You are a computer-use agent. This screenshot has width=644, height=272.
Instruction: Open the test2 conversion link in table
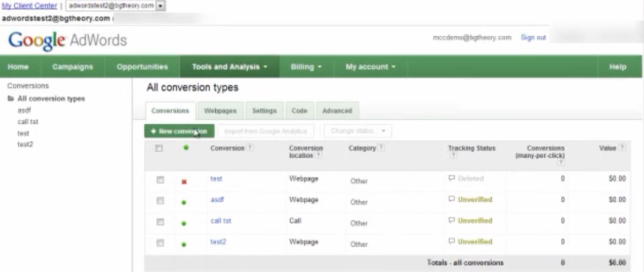pyautogui.click(x=218, y=242)
